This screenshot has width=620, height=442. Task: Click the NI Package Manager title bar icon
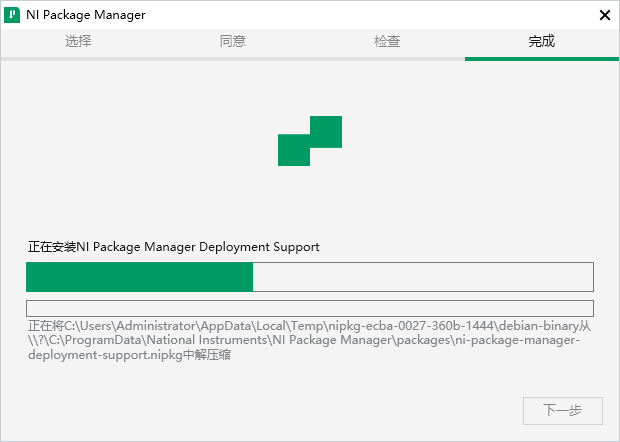coord(13,14)
